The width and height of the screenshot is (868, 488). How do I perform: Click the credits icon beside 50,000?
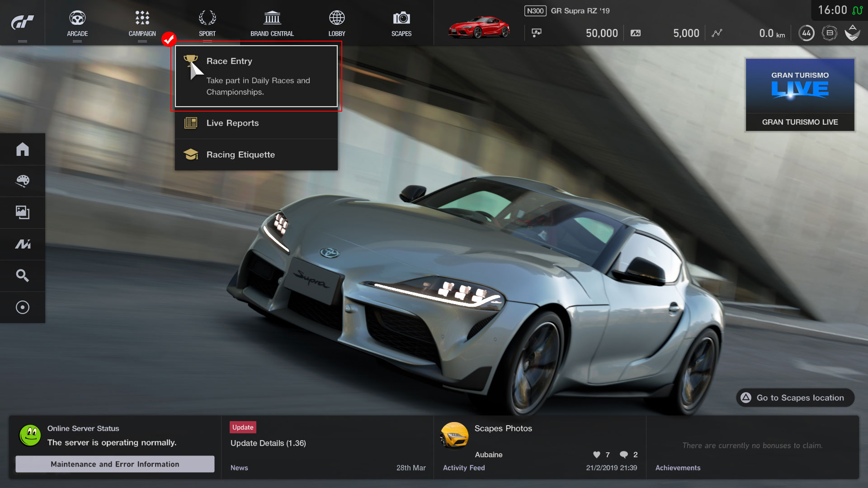click(x=537, y=33)
